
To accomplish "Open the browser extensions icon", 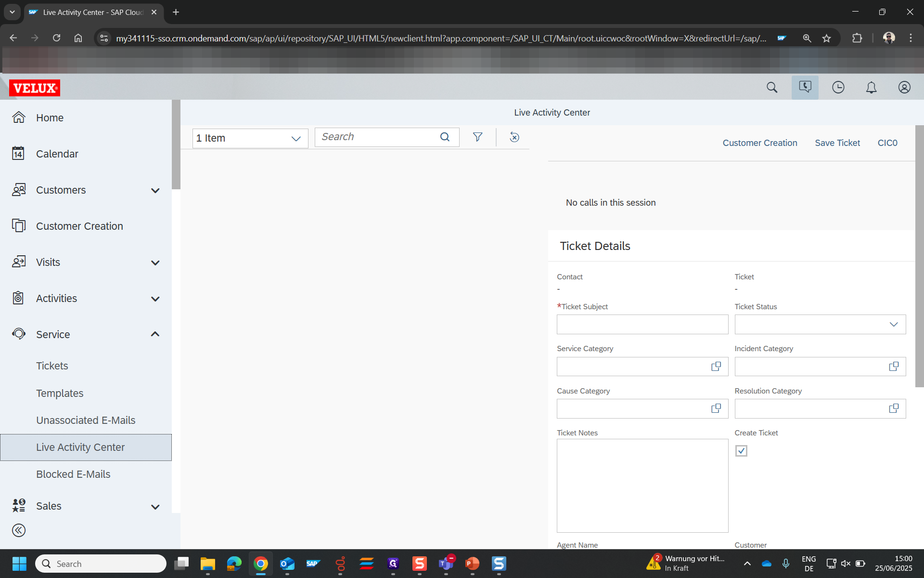I will click(x=857, y=38).
